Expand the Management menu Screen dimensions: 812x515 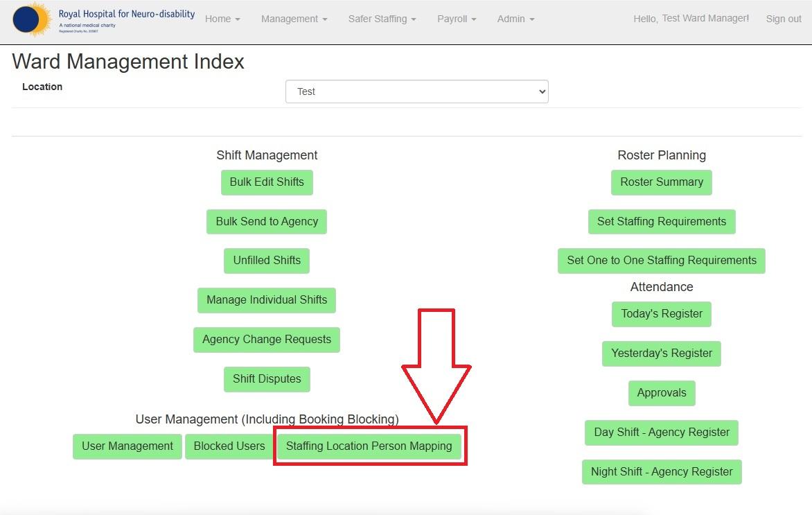pyautogui.click(x=294, y=19)
